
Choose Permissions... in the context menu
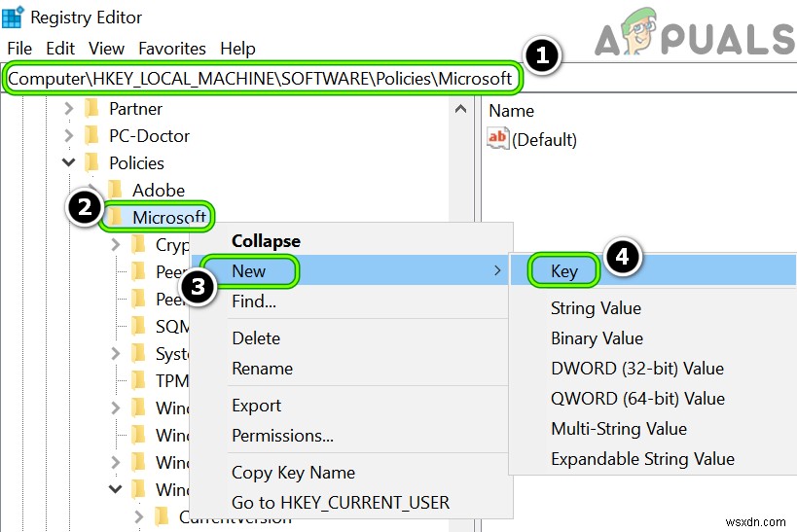(x=282, y=436)
